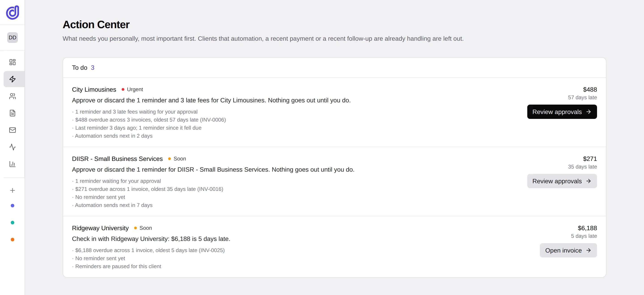
Task: Click the To do 3 header
Action: [83, 68]
